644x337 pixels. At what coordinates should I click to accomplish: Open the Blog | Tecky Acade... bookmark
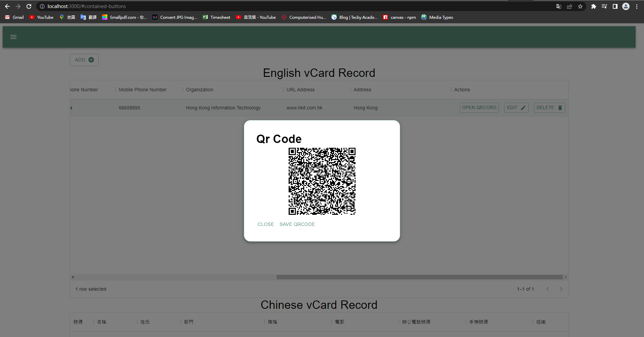[x=354, y=17]
